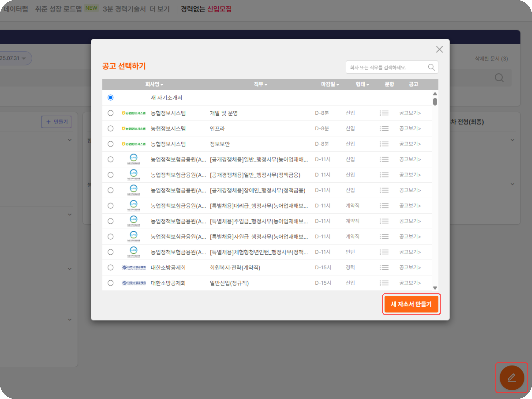Click the background page search magnifier icon
The width and height of the screenshot is (532, 399).
[499, 78]
